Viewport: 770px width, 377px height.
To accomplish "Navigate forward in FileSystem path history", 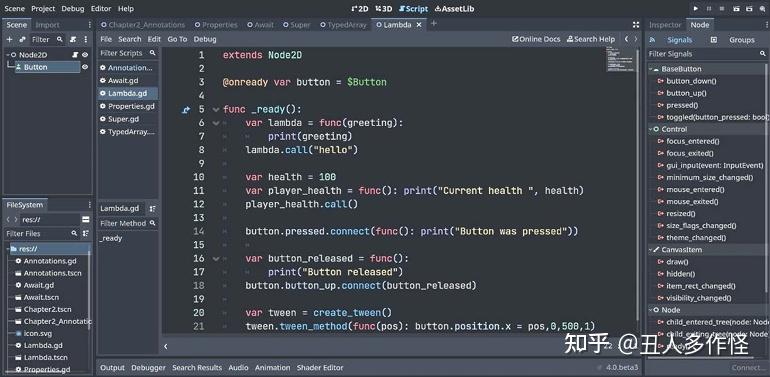I will (x=17, y=219).
